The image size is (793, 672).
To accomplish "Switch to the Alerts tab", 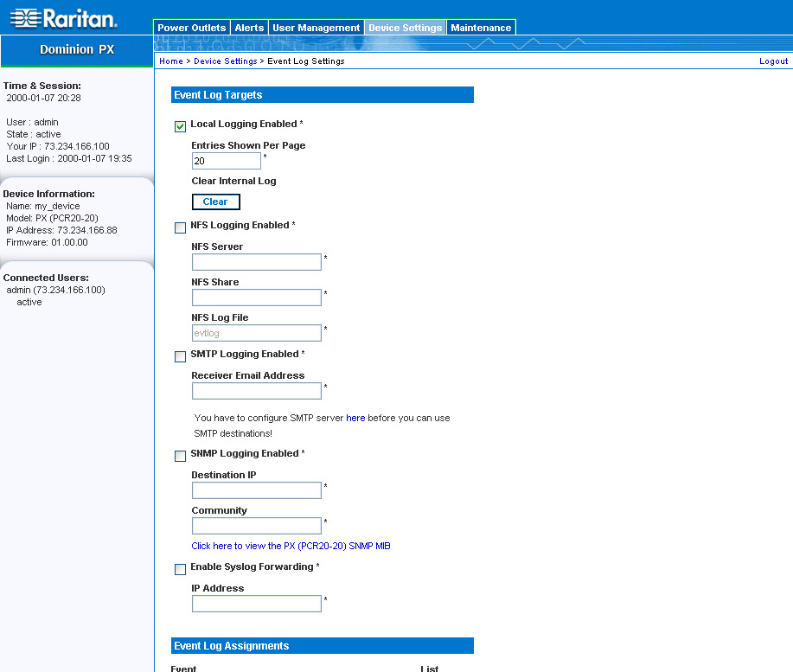I will (250, 28).
